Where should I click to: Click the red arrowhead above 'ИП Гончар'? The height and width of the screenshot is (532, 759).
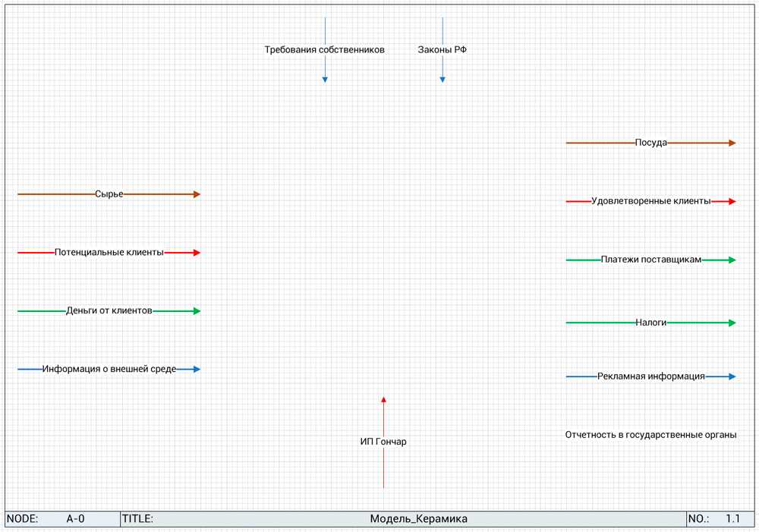tap(383, 399)
